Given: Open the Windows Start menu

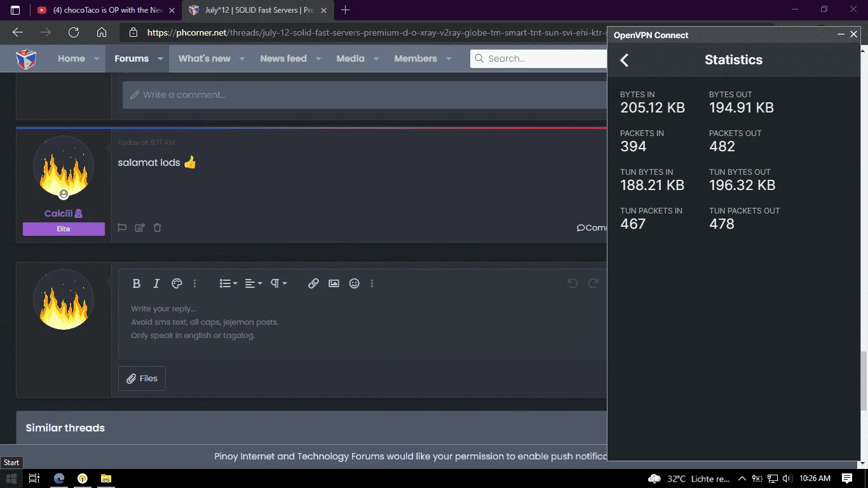Looking at the screenshot, I should [12, 478].
